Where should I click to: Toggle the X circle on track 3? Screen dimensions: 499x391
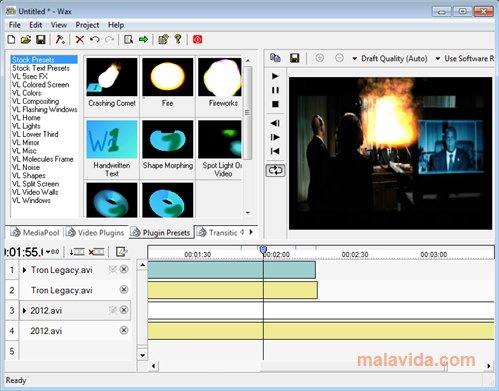click(124, 310)
